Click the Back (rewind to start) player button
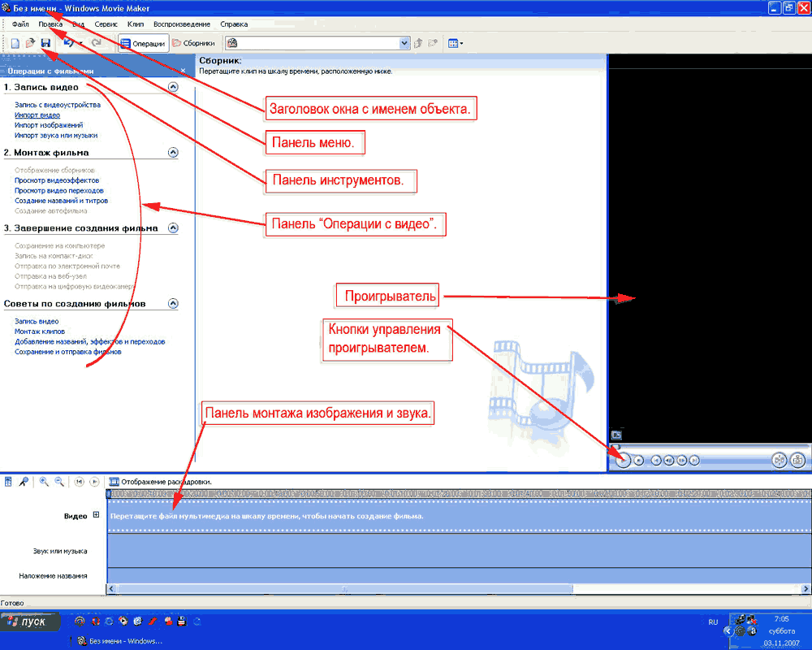This screenshot has width=812, height=650. coord(656,461)
